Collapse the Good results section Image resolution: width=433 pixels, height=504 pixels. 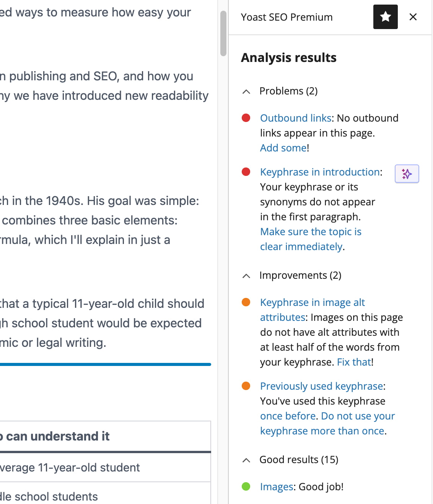click(246, 460)
